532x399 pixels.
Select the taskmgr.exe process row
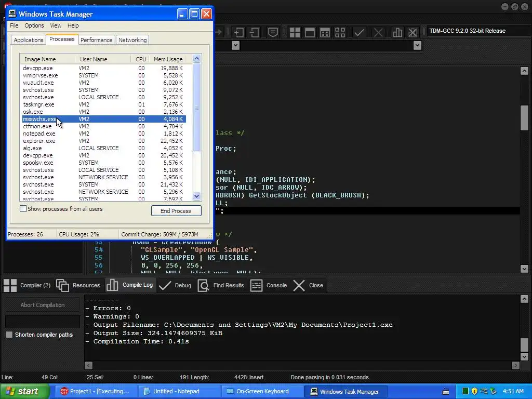[x=104, y=104]
